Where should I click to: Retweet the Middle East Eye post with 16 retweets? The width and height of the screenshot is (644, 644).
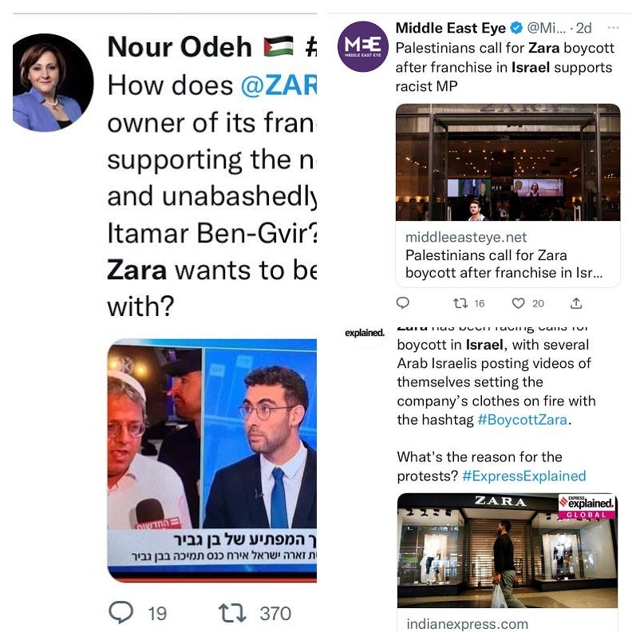coord(460,303)
